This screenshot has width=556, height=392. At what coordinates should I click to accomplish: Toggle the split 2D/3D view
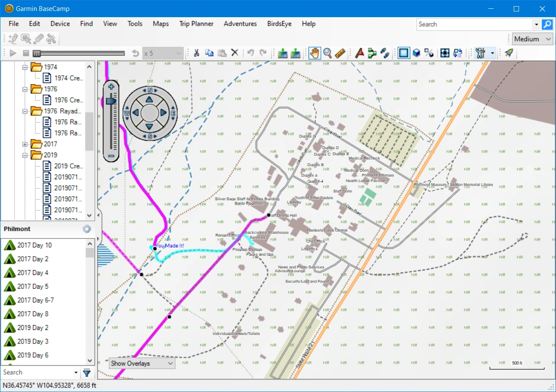(429, 53)
